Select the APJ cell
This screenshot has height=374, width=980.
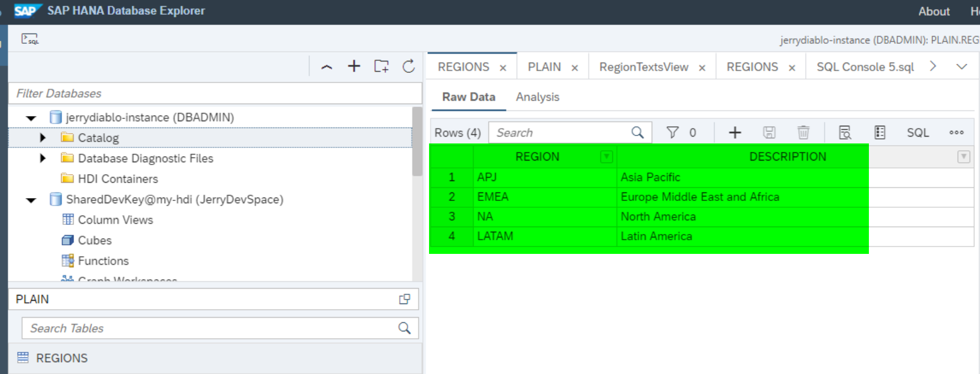(x=545, y=177)
